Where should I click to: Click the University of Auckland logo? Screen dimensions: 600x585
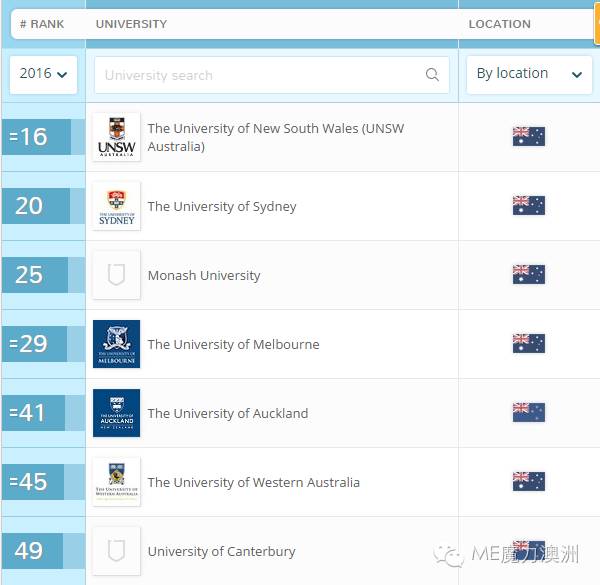tap(116, 413)
